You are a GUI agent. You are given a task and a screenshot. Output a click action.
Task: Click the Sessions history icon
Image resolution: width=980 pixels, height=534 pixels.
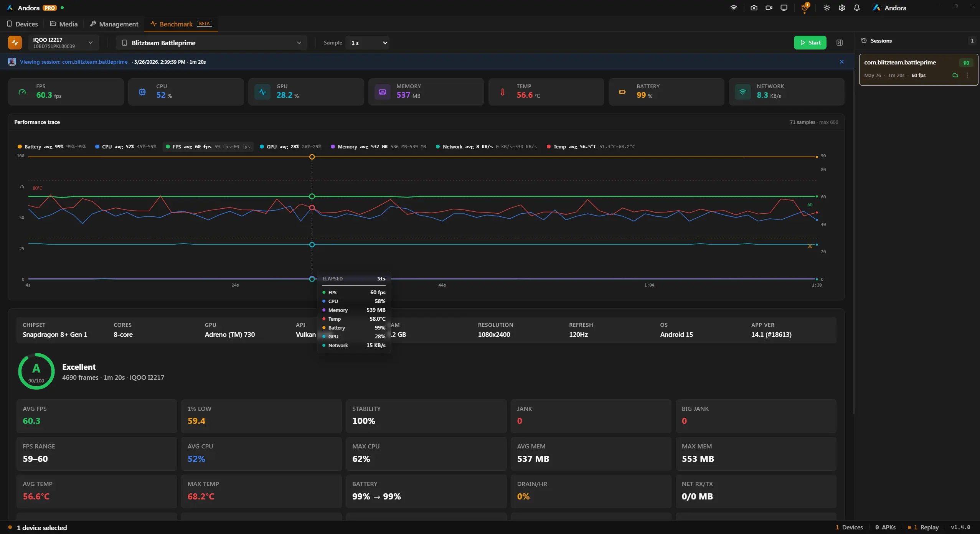pyautogui.click(x=864, y=41)
